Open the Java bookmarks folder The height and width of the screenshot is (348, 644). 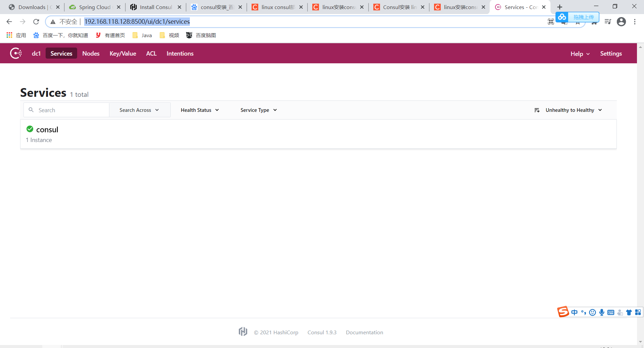(x=142, y=35)
